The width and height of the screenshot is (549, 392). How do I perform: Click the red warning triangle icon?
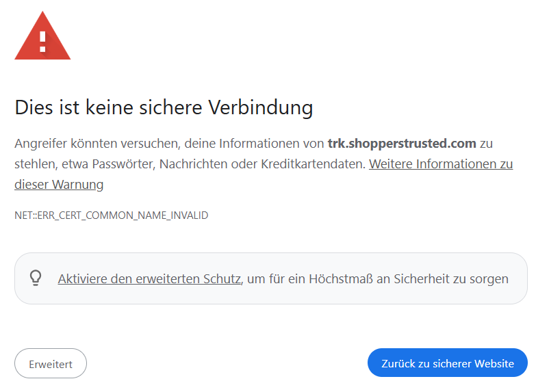point(42,36)
